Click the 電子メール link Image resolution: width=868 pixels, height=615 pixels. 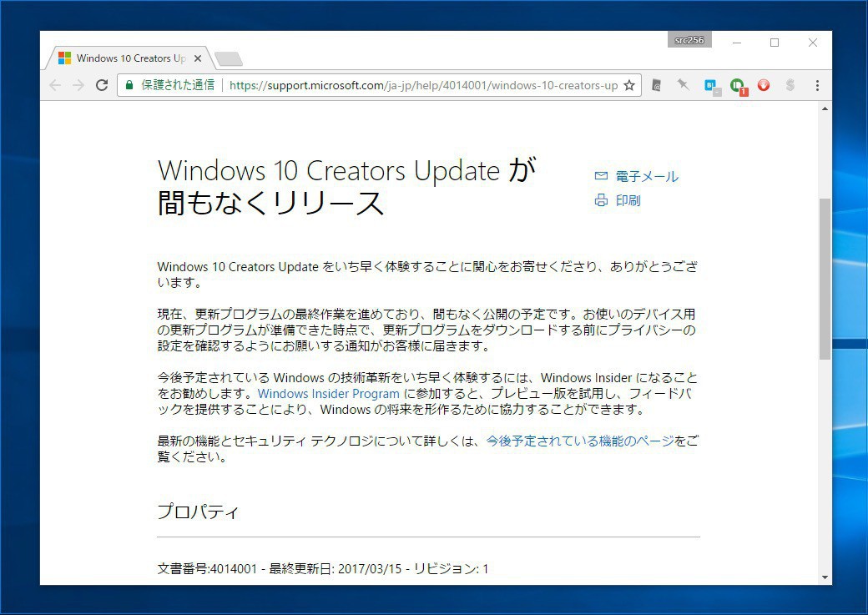[647, 177]
